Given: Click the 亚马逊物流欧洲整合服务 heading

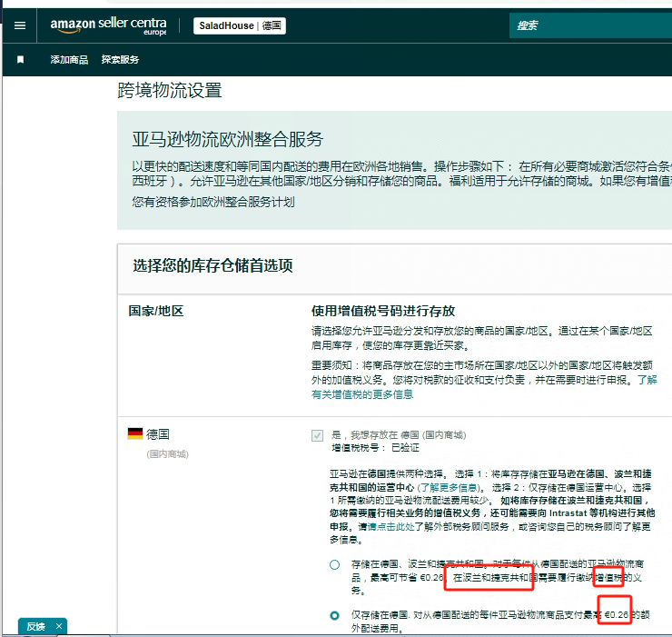Looking at the screenshot, I should tap(228, 139).
